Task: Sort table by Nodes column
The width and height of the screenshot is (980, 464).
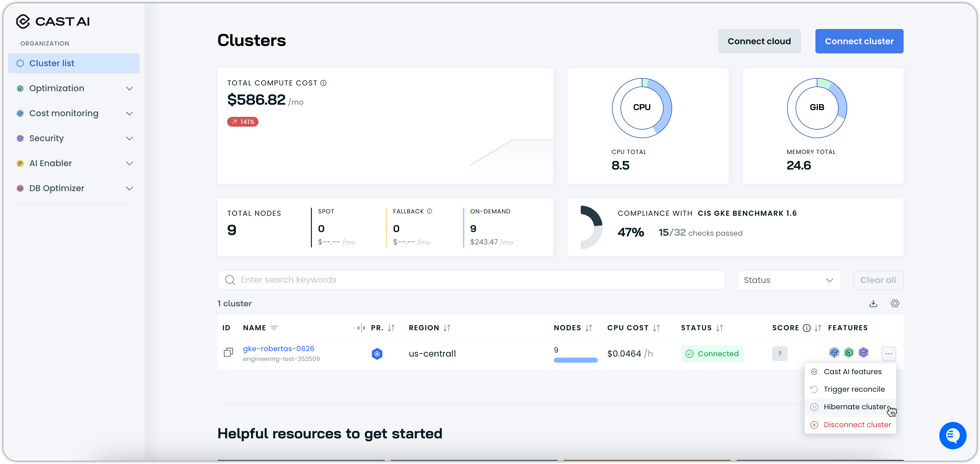Action: click(589, 328)
